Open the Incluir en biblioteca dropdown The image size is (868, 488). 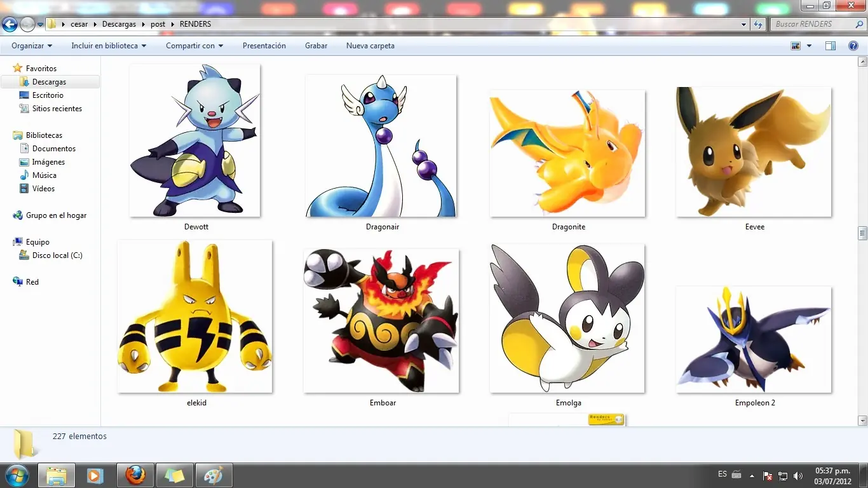pos(109,46)
